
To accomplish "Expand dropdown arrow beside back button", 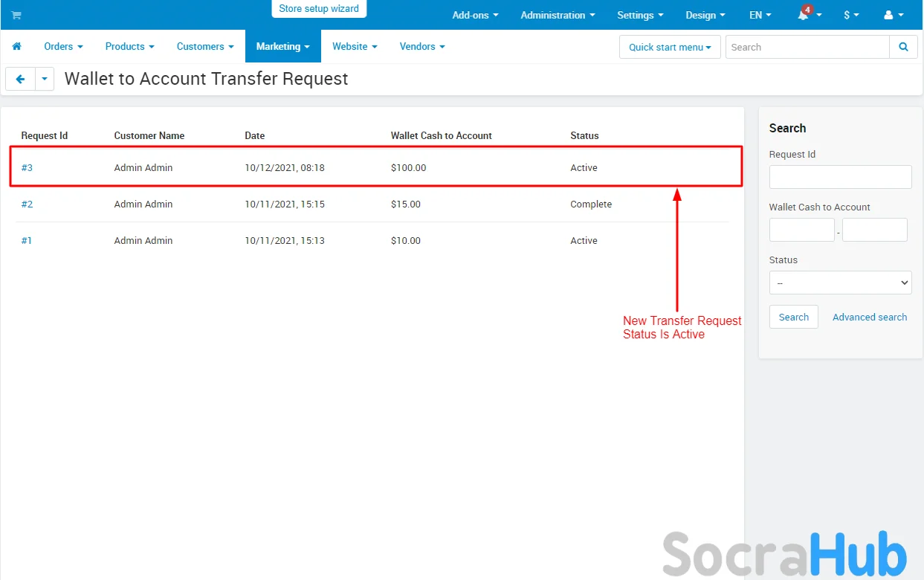I will click(x=45, y=79).
